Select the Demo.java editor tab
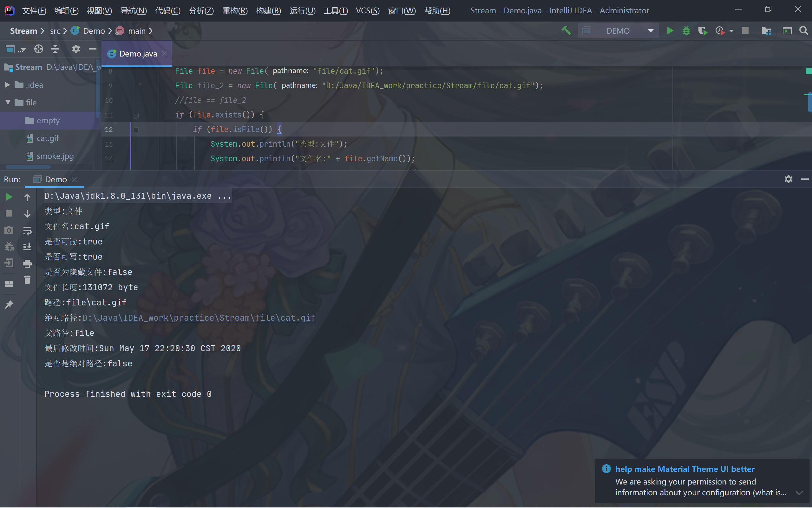The width and height of the screenshot is (812, 508). [x=137, y=53]
